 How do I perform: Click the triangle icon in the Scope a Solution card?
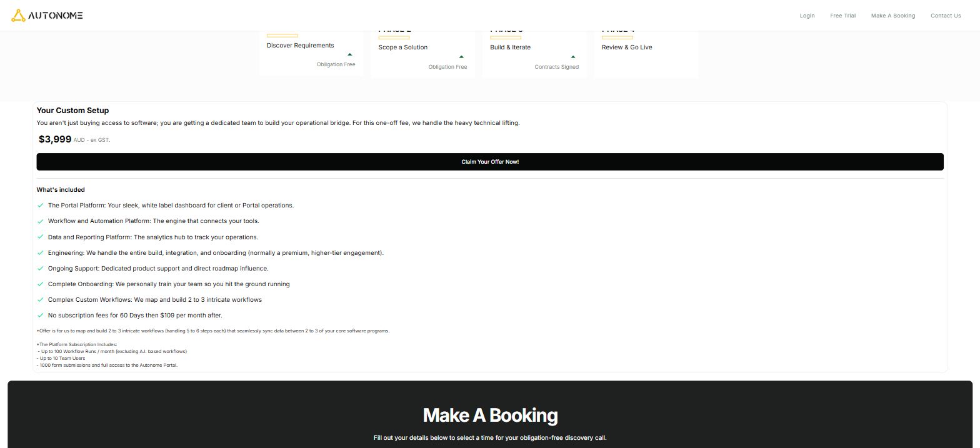(x=461, y=57)
